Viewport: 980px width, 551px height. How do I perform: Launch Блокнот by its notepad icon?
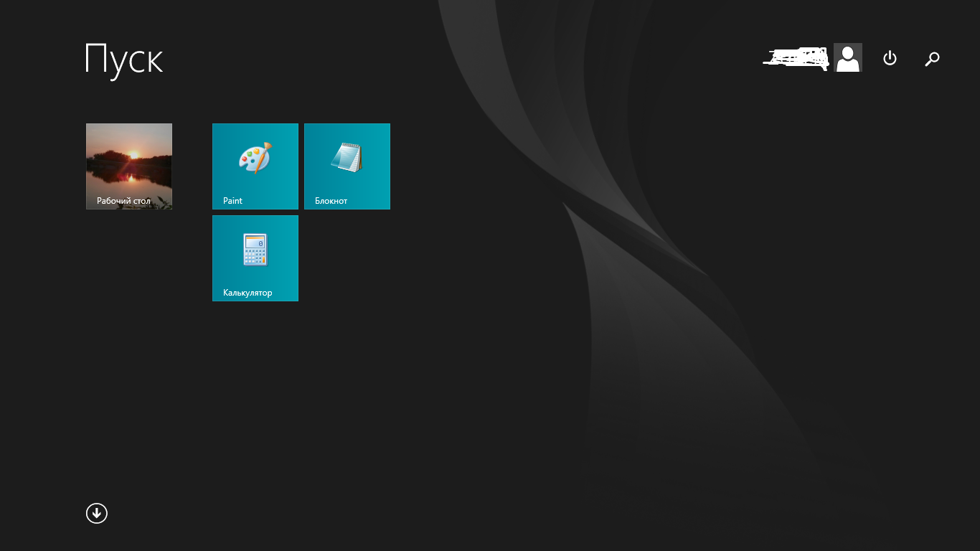tap(347, 158)
